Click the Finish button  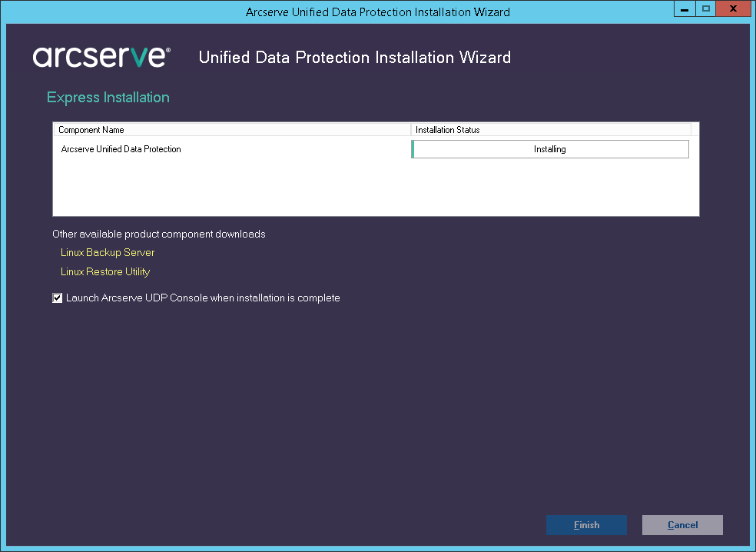(x=586, y=525)
